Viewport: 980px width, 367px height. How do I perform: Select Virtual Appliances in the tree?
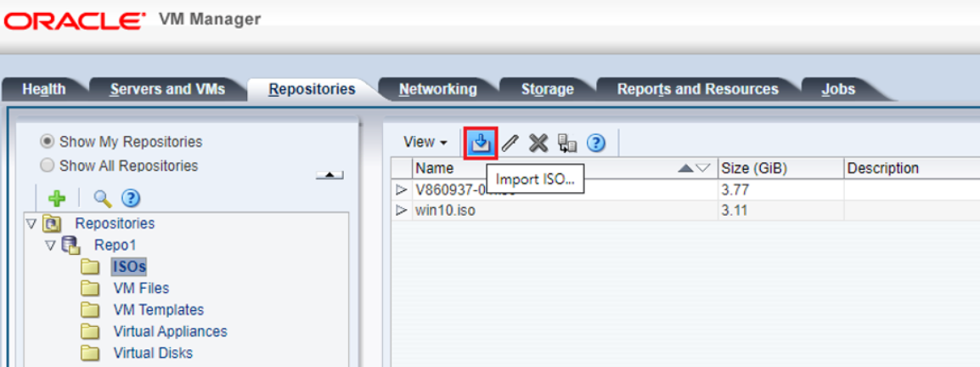click(x=170, y=331)
